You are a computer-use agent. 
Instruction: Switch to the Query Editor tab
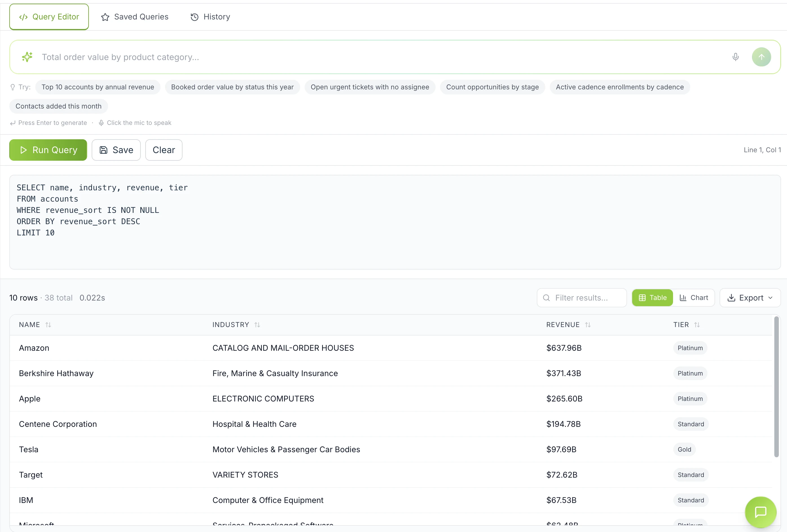tap(49, 17)
